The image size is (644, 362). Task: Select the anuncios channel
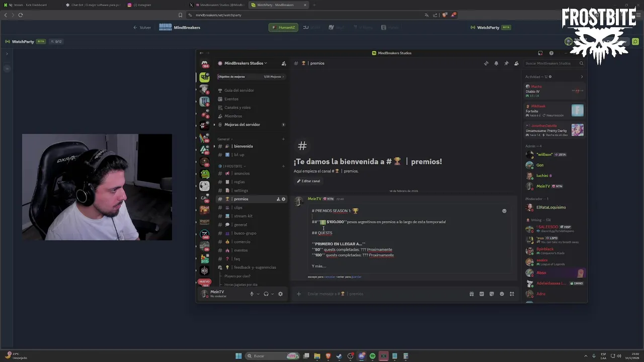tap(252, 173)
